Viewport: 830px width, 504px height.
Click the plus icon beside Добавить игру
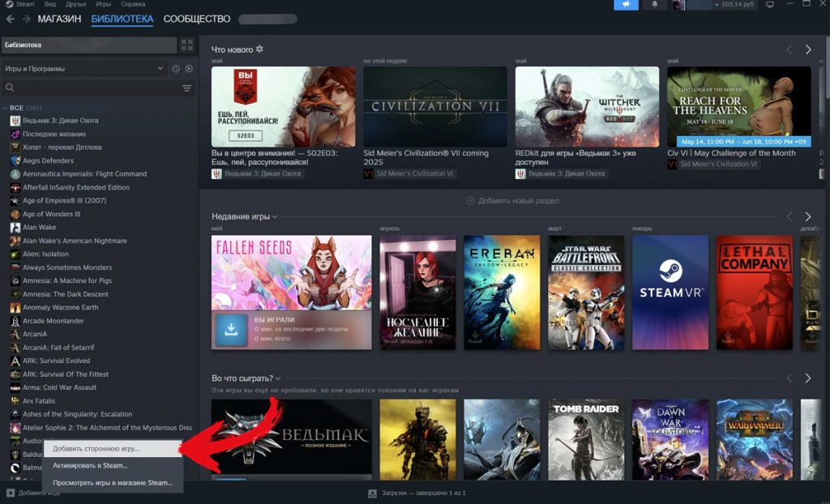(x=10, y=493)
